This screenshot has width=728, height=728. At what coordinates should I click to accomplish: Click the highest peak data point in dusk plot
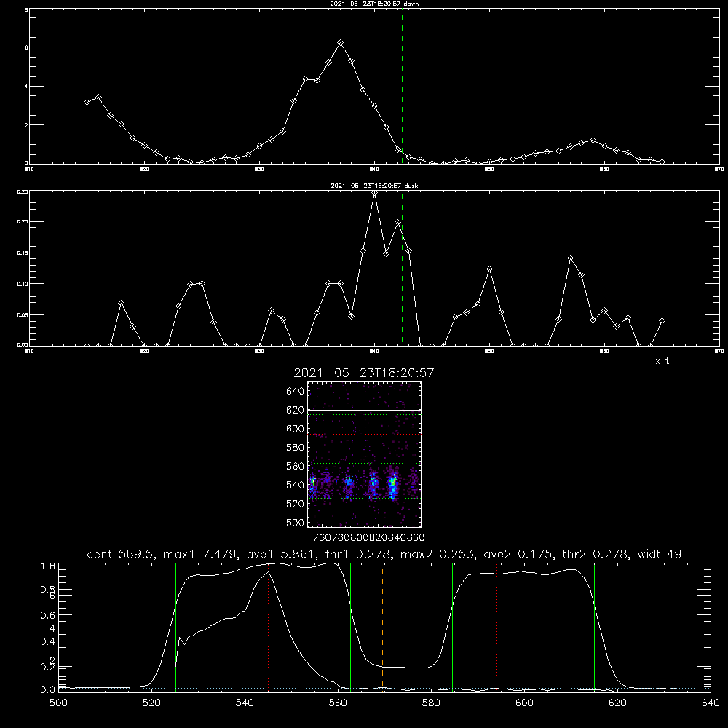click(375, 193)
